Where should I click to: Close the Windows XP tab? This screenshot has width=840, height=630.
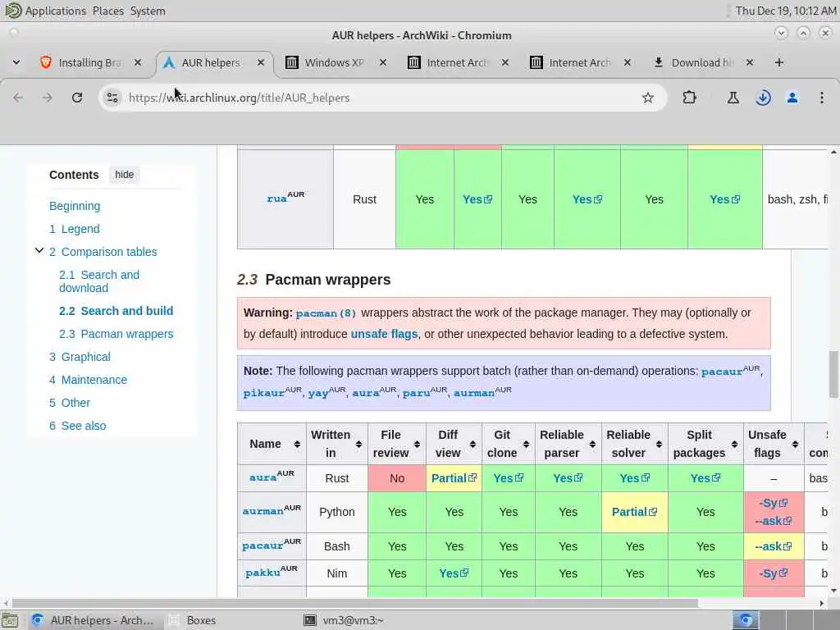pos(383,62)
